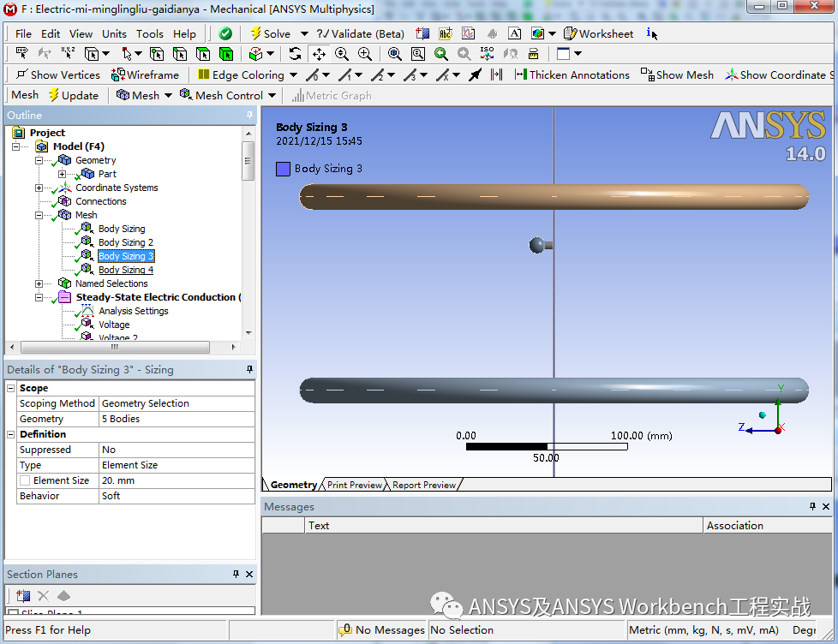Click the Look At icon
This screenshot has width=838, height=644.
(511, 53)
